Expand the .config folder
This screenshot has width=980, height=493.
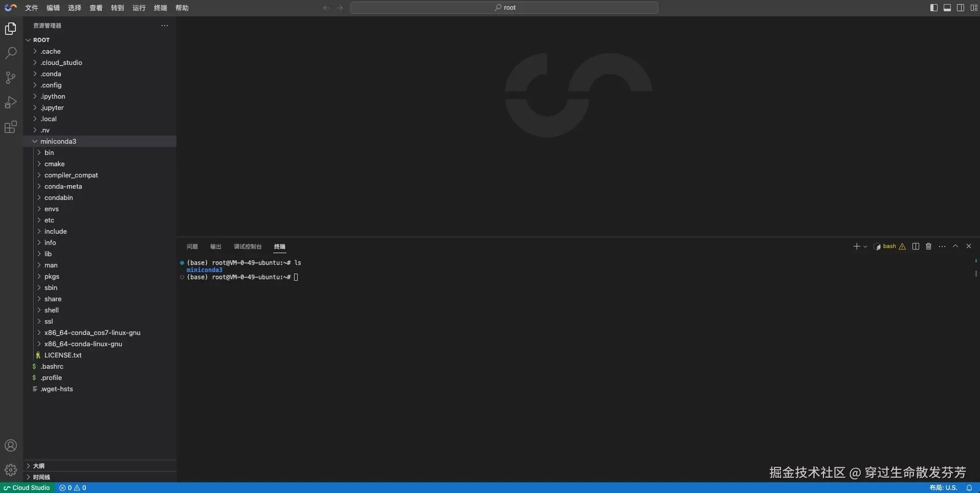[x=100, y=85]
